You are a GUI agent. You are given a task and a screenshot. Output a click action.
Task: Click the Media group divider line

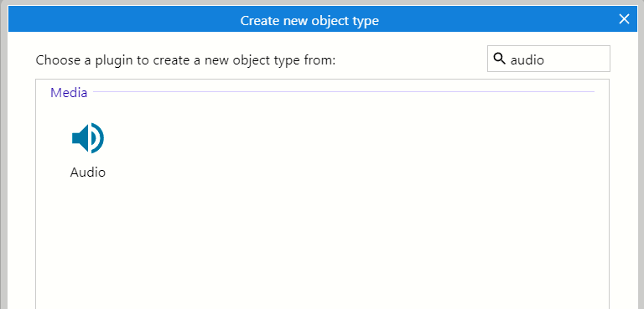[344, 91]
